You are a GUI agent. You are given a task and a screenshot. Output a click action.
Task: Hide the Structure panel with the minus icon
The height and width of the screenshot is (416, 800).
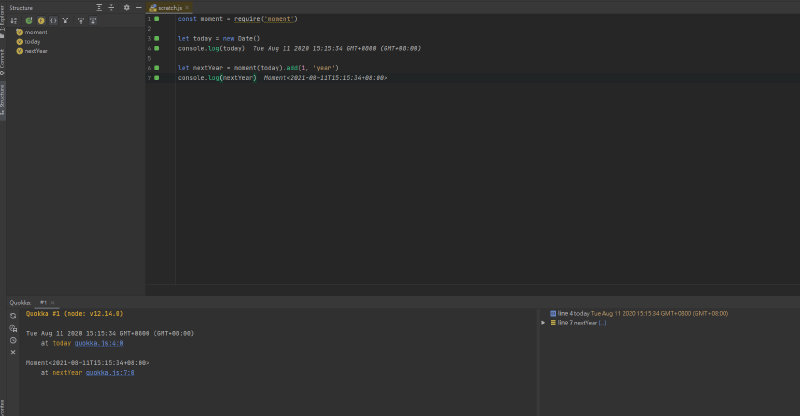[138, 8]
